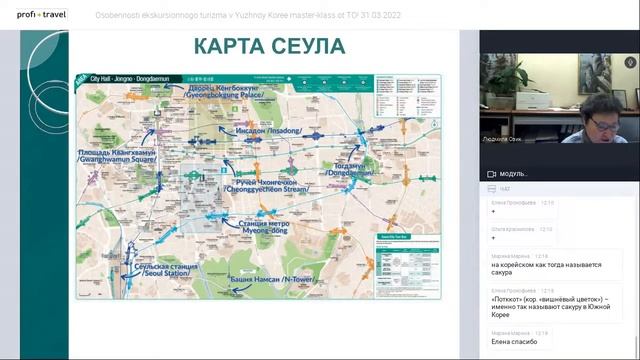
Task: Click message 'Елена спасибо'
Action: 514,342
